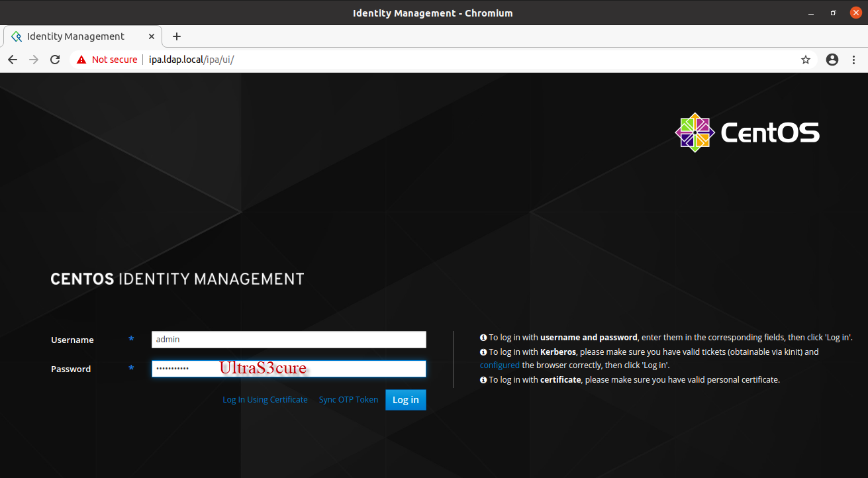Click the address bar URL ipa.ldap.local
The height and width of the screenshot is (478, 868).
click(191, 60)
